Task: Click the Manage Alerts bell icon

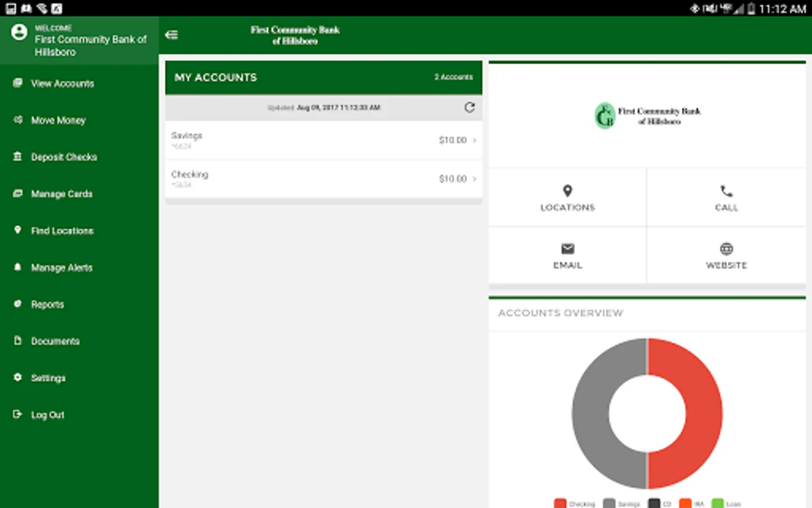Action: point(17,267)
